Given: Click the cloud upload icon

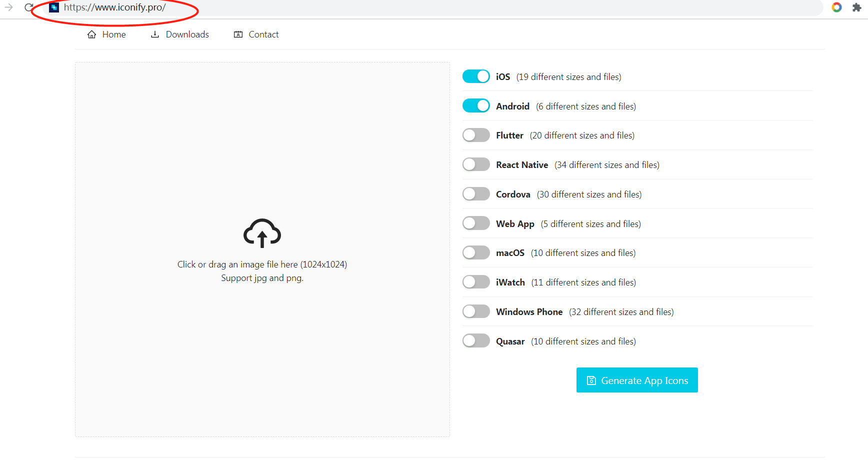Looking at the screenshot, I should click(262, 233).
